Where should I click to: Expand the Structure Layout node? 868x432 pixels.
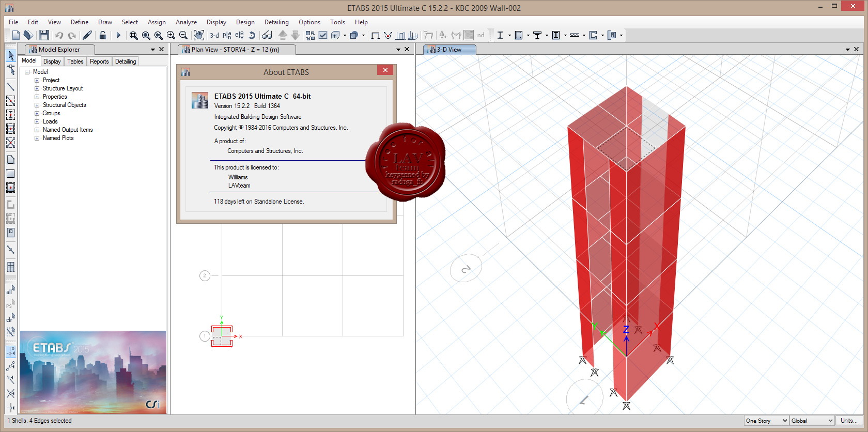pyautogui.click(x=37, y=88)
